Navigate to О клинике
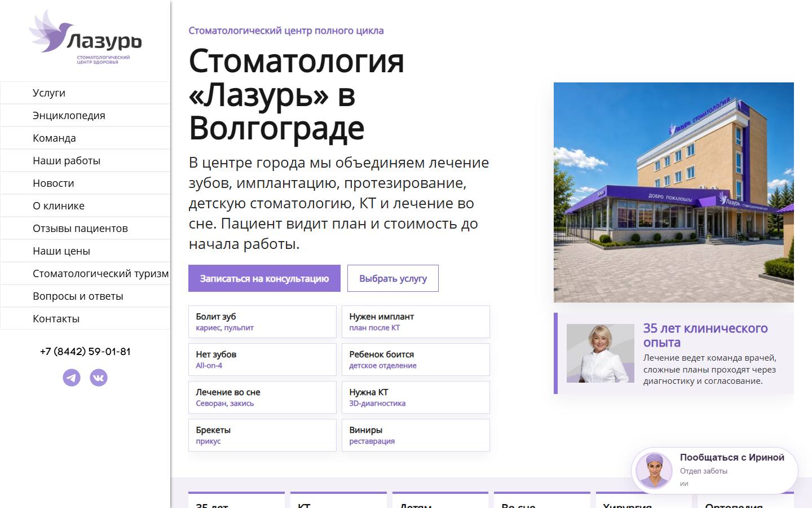 coord(85,206)
